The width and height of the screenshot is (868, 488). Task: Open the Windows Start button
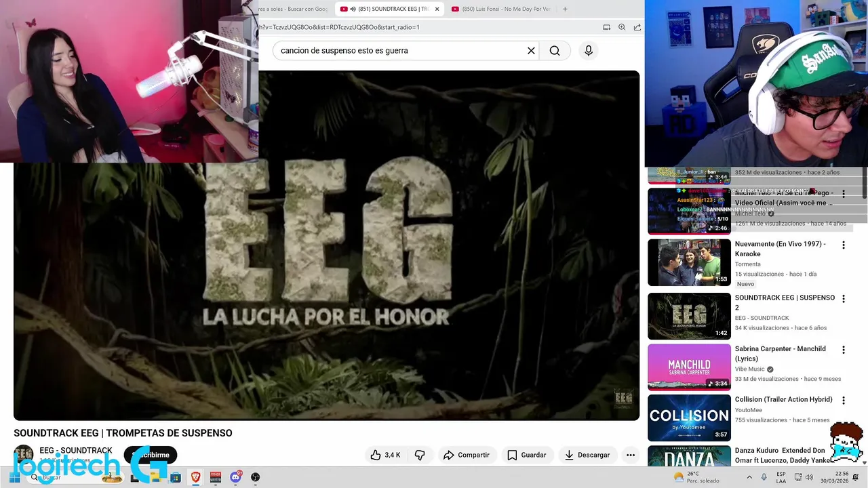click(14, 477)
